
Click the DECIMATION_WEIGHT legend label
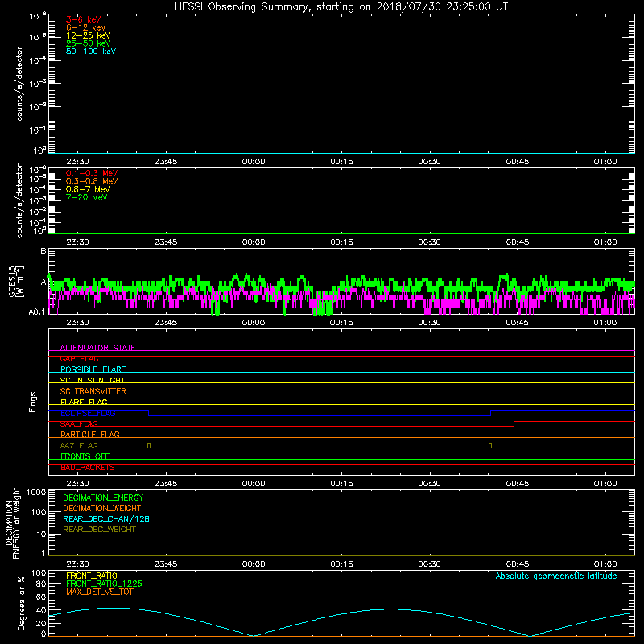[102, 508]
